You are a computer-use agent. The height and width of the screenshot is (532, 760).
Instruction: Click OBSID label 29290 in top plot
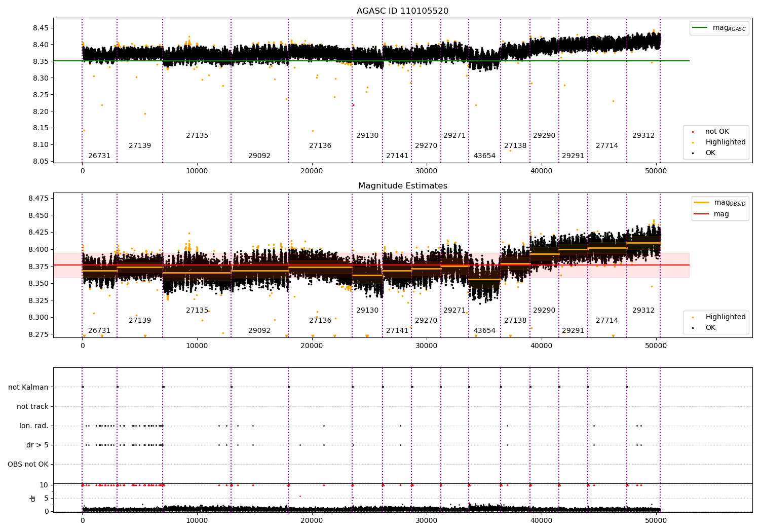pyautogui.click(x=544, y=135)
